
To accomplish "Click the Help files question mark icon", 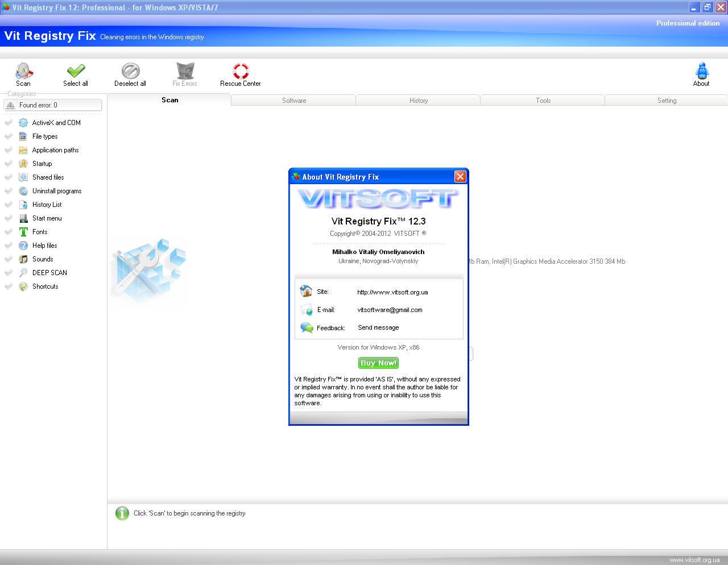I will coord(23,246).
